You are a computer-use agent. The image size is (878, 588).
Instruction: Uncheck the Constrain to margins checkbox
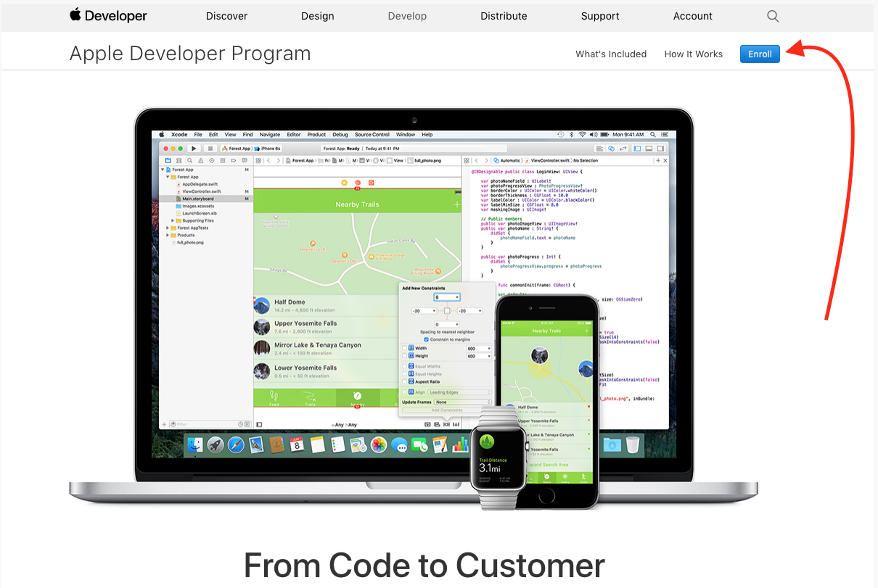click(x=426, y=339)
